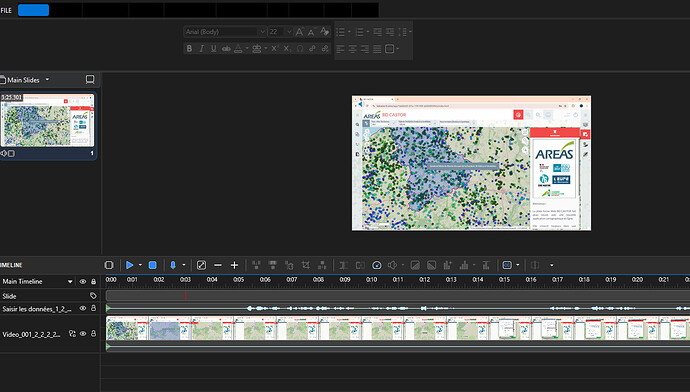The width and height of the screenshot is (690, 392).
Task: Align text right
Action: coord(365,49)
